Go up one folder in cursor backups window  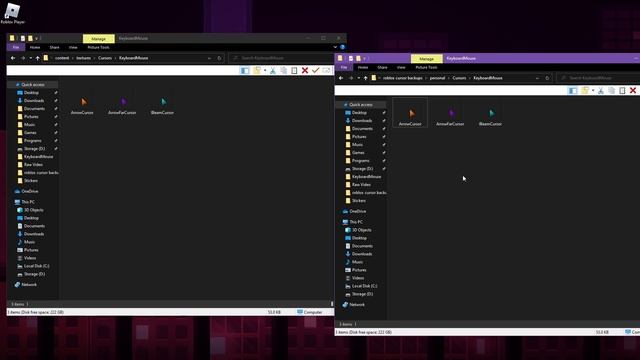[x=366, y=78]
